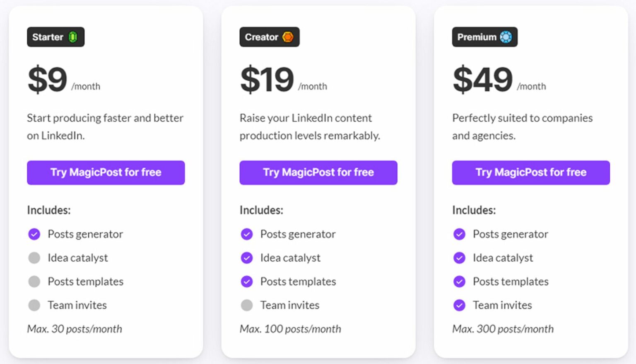Select the Premium plan badge
Image resolution: width=636 pixels, height=364 pixels.
pos(484,37)
